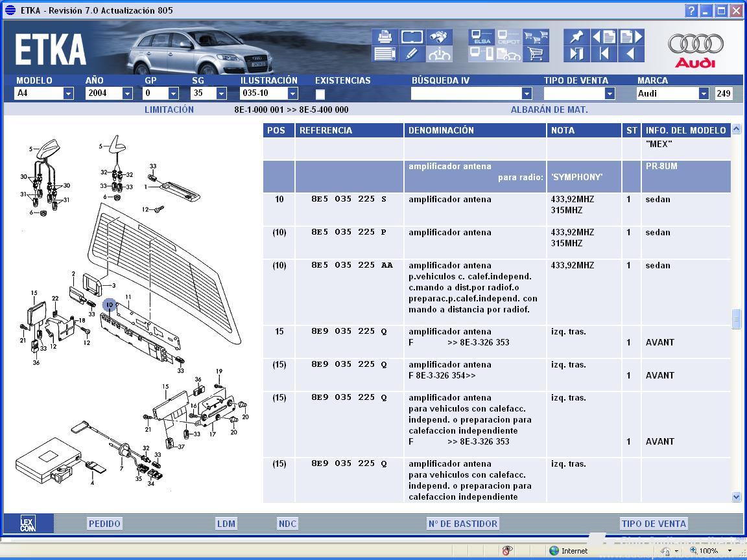
Task: Open the BÚSQUEDA IV dropdown
Action: [x=527, y=93]
